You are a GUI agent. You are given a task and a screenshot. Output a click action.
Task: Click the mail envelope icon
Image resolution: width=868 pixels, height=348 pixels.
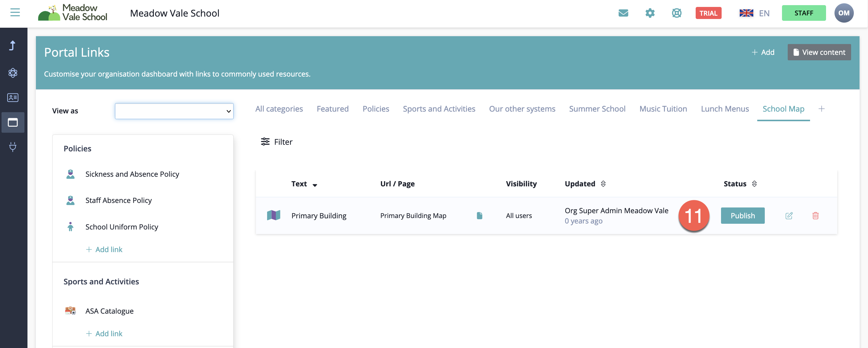pos(623,13)
